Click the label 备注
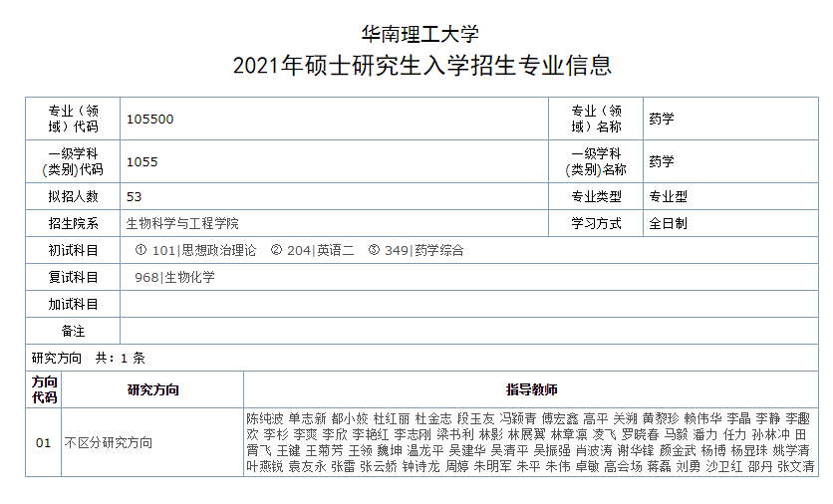The width and height of the screenshot is (833, 504). (74, 332)
